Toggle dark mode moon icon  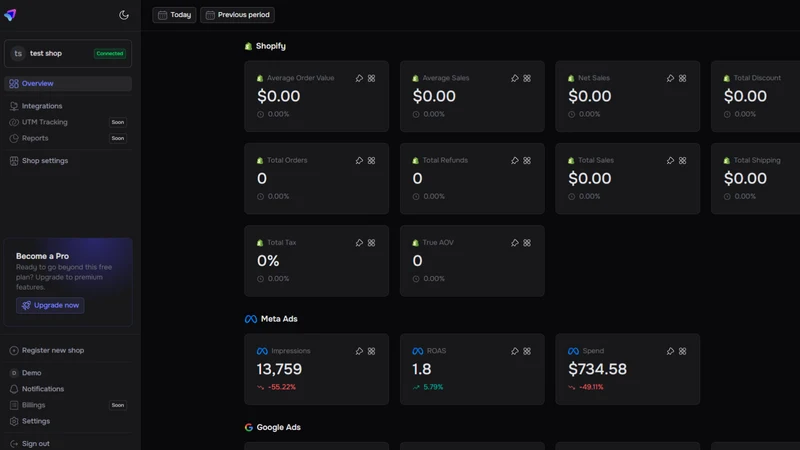pos(123,15)
